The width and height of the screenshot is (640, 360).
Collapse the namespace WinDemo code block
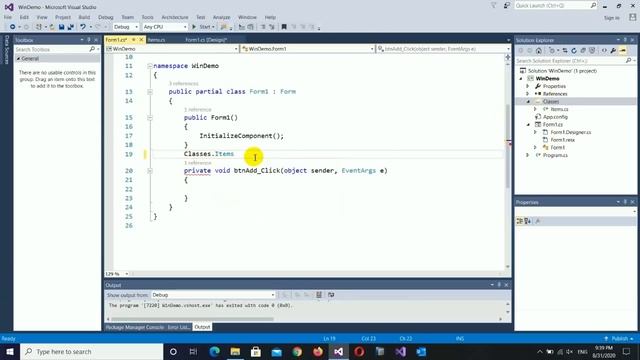(150, 66)
